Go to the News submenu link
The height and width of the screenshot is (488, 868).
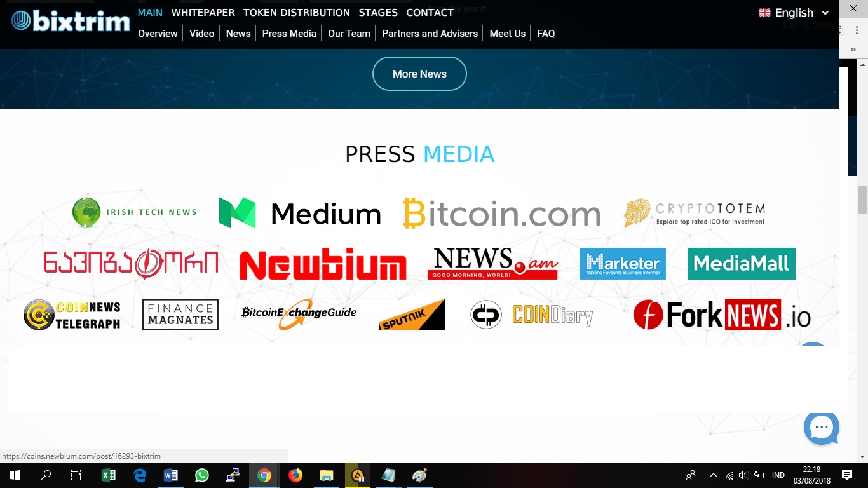pos(238,34)
